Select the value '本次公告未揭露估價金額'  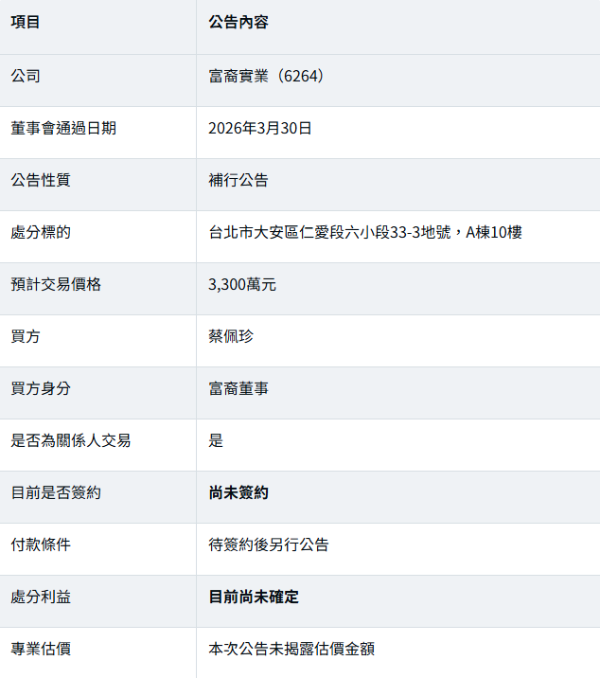291,649
